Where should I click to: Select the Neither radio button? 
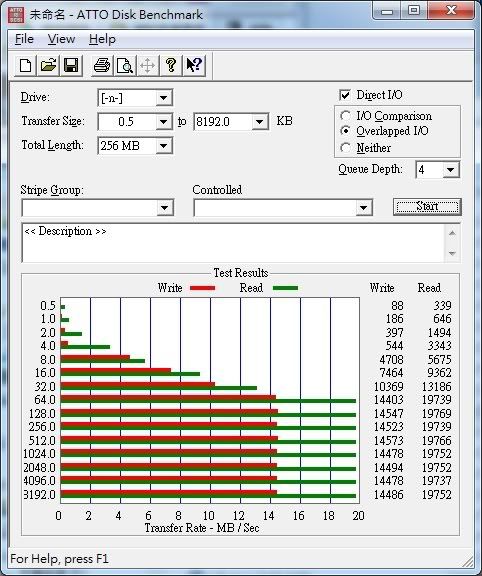345,148
